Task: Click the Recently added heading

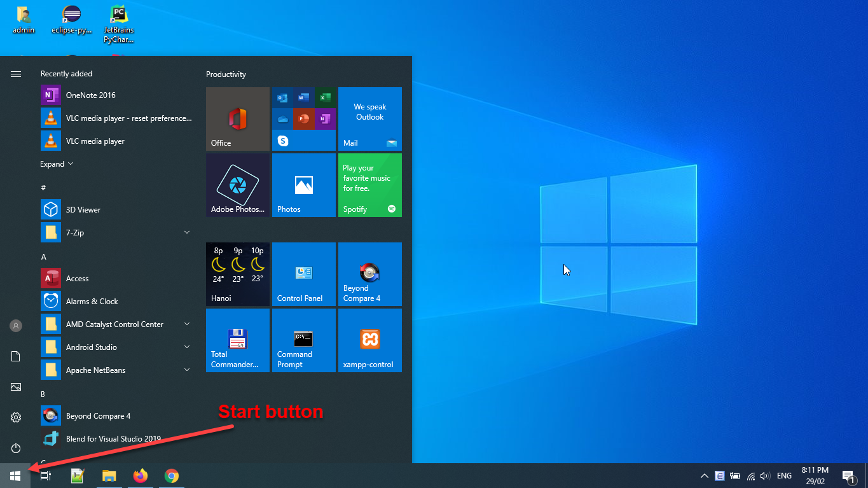Action: click(66, 74)
